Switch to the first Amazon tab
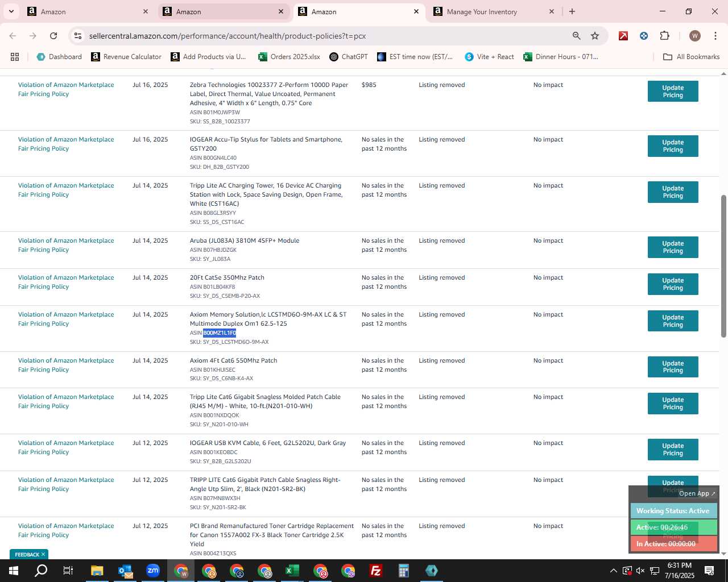The height and width of the screenshot is (582, 728). [88, 11]
